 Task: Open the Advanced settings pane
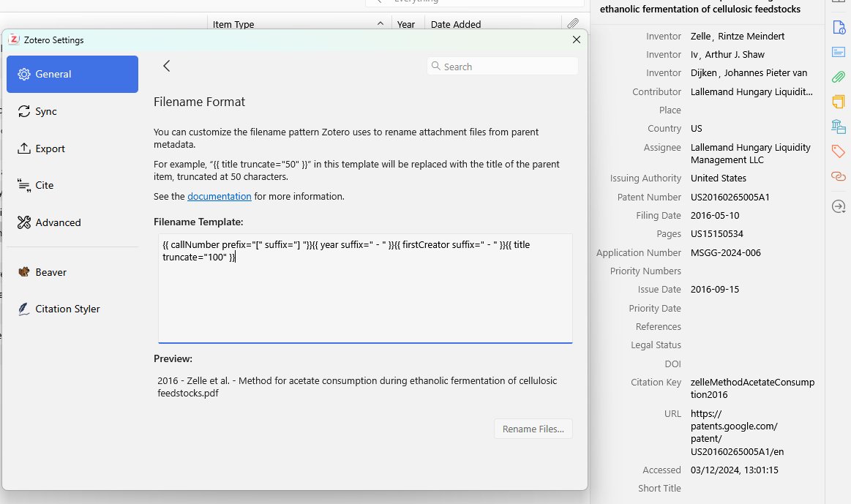coord(72,222)
